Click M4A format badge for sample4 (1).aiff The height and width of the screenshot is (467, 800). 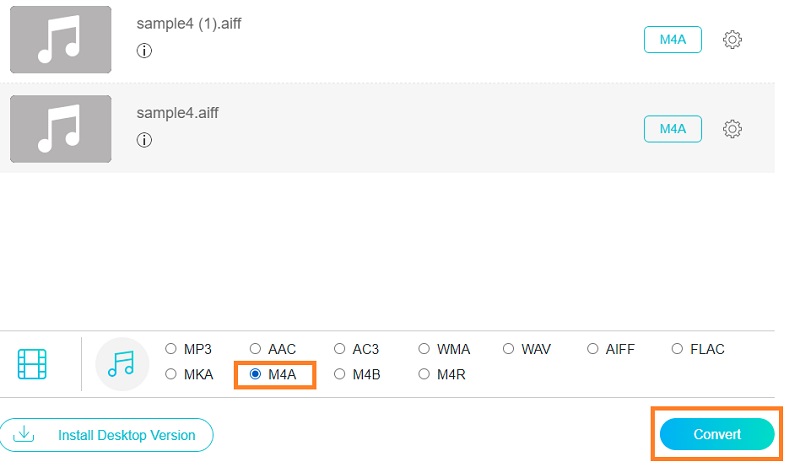[x=672, y=40]
